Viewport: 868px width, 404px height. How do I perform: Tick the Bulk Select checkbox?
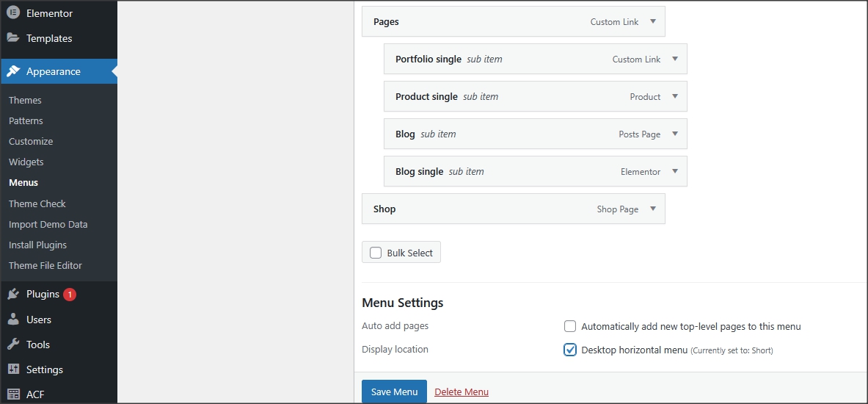click(x=376, y=253)
